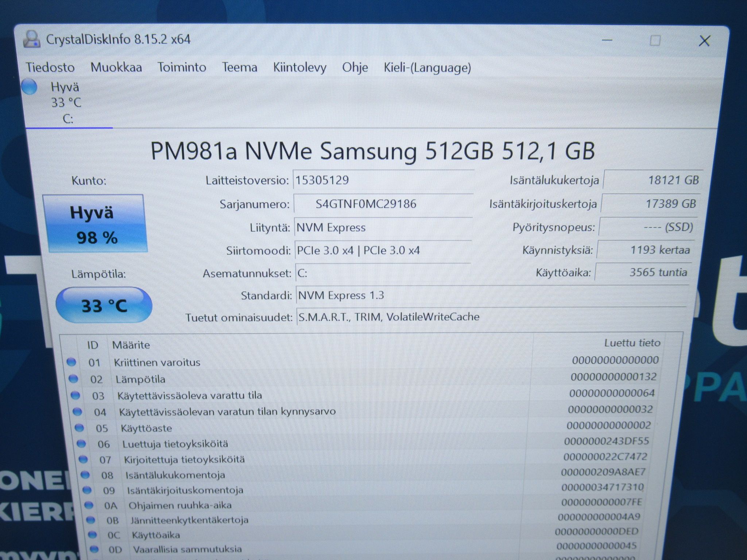
Task: Click the Sarjanumero field S4GTNF0MC29186
Action: (384, 204)
